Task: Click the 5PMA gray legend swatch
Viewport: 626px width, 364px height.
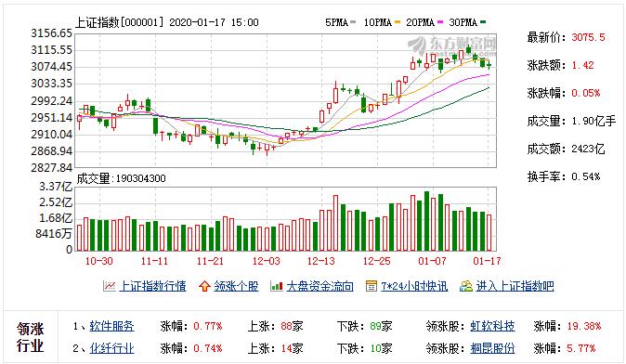Action: point(353,22)
